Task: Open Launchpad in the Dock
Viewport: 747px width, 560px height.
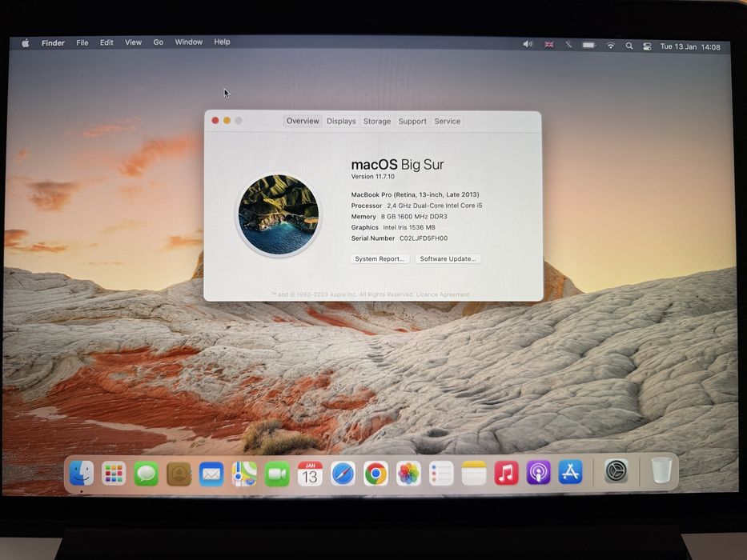Action: pyautogui.click(x=114, y=474)
